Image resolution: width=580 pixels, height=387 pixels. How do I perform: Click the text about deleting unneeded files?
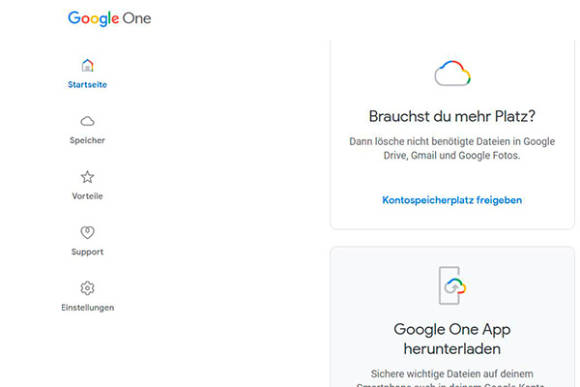pyautogui.click(x=452, y=148)
